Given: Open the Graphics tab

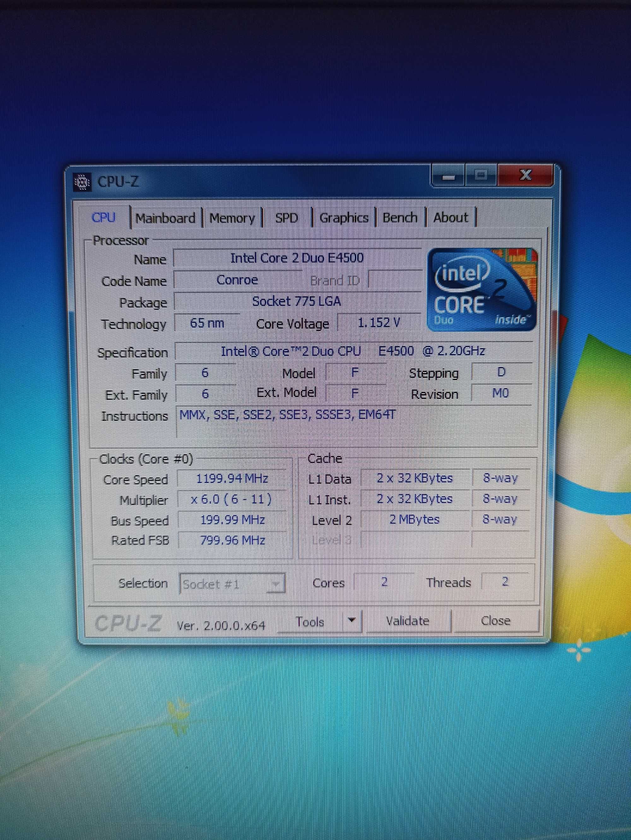Looking at the screenshot, I should coord(344,218).
